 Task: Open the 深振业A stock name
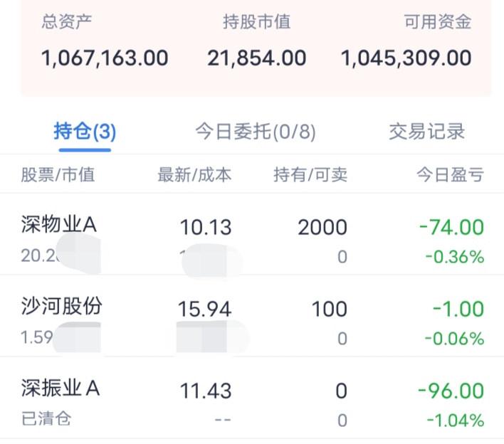click(x=61, y=388)
